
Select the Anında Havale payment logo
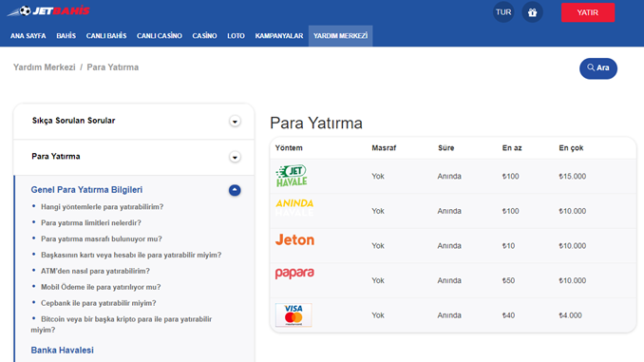[294, 207]
